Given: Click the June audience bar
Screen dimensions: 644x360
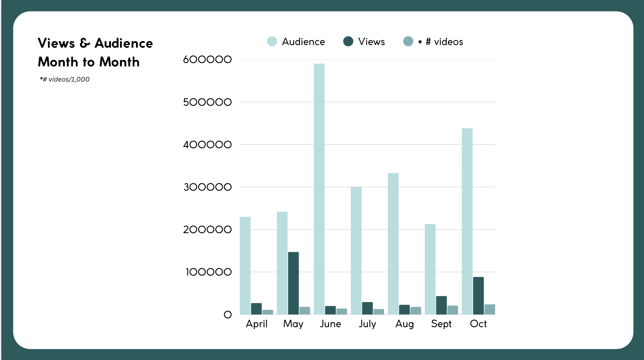Looking at the screenshot, I should 319,189.
